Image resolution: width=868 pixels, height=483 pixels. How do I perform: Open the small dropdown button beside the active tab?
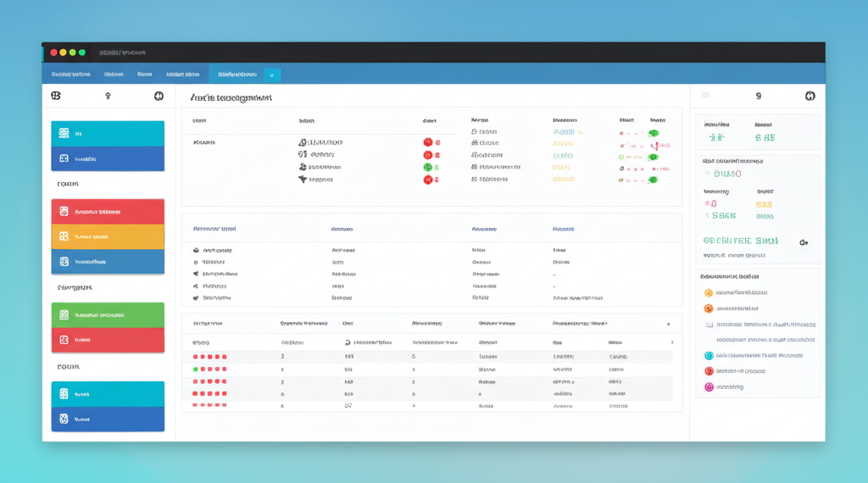pyautogui.click(x=272, y=75)
